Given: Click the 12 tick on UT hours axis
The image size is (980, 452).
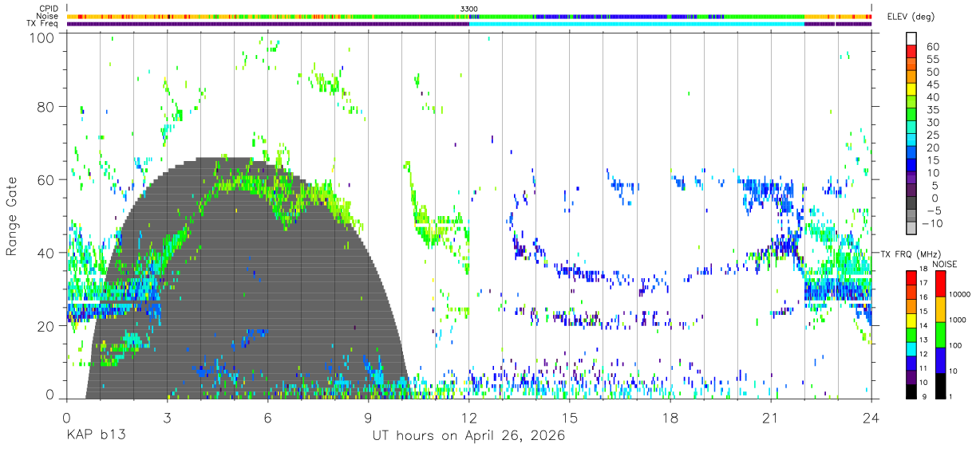Looking at the screenshot, I should point(468,418).
